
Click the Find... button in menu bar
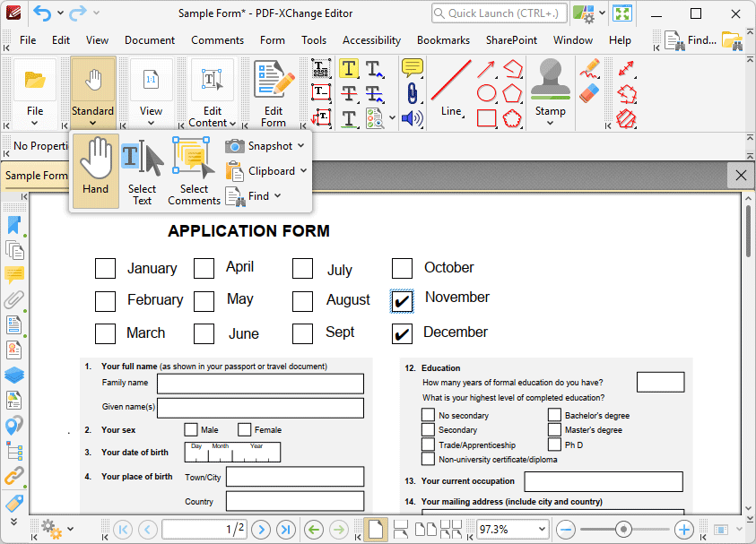pos(691,40)
